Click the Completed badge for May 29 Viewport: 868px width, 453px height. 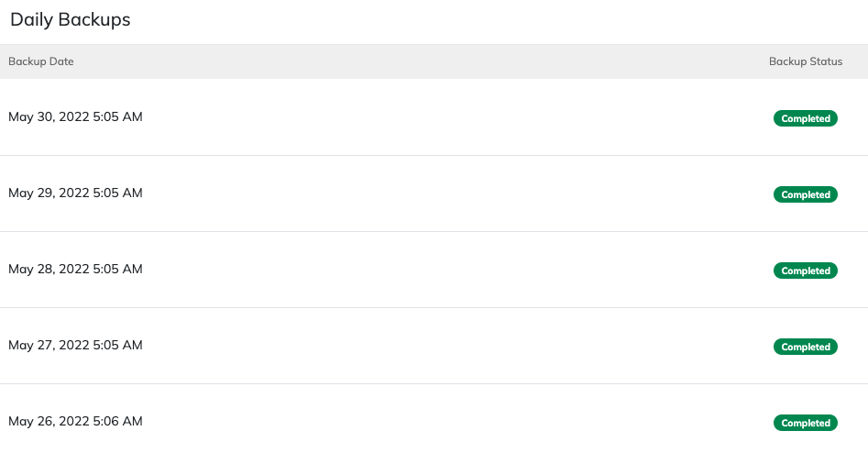tap(806, 194)
